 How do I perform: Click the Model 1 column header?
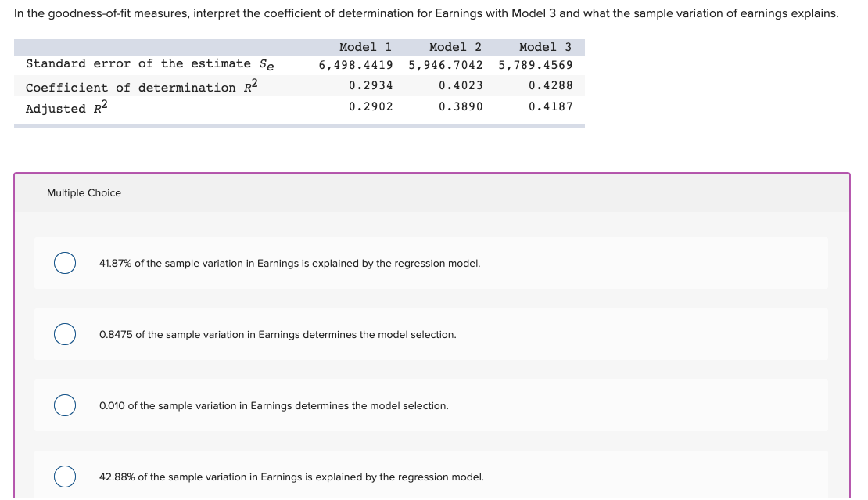[x=365, y=46]
